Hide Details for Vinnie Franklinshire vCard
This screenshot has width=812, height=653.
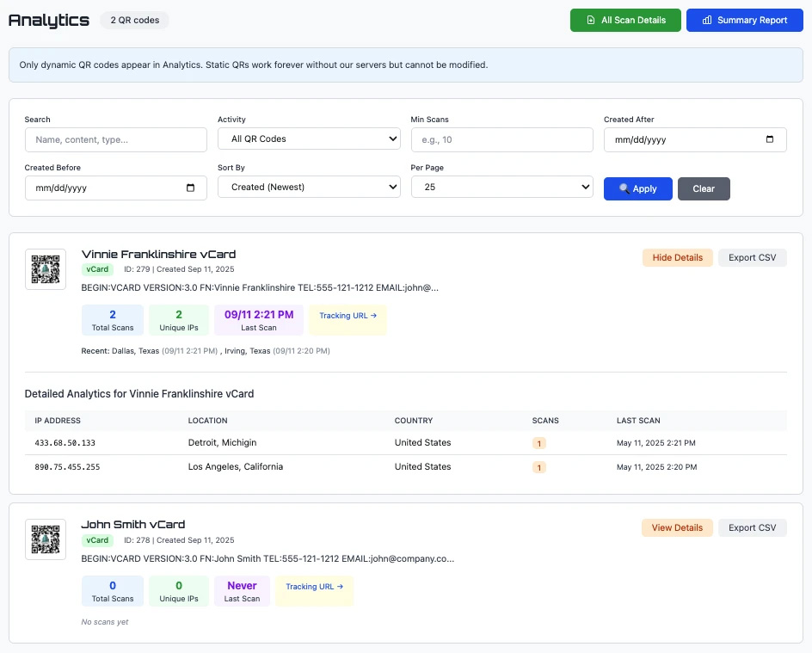tap(677, 258)
